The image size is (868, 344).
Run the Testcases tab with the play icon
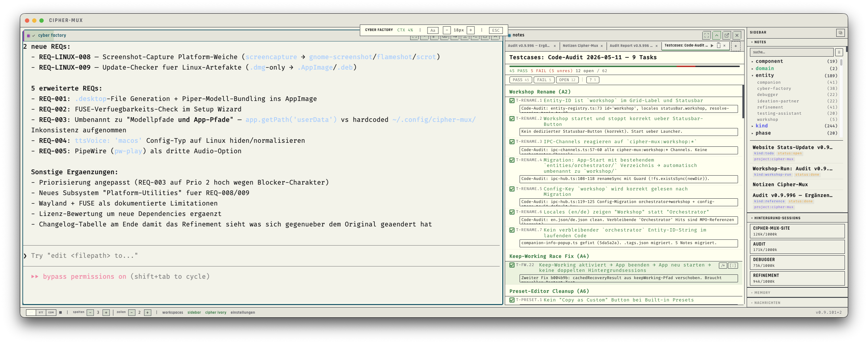712,46
